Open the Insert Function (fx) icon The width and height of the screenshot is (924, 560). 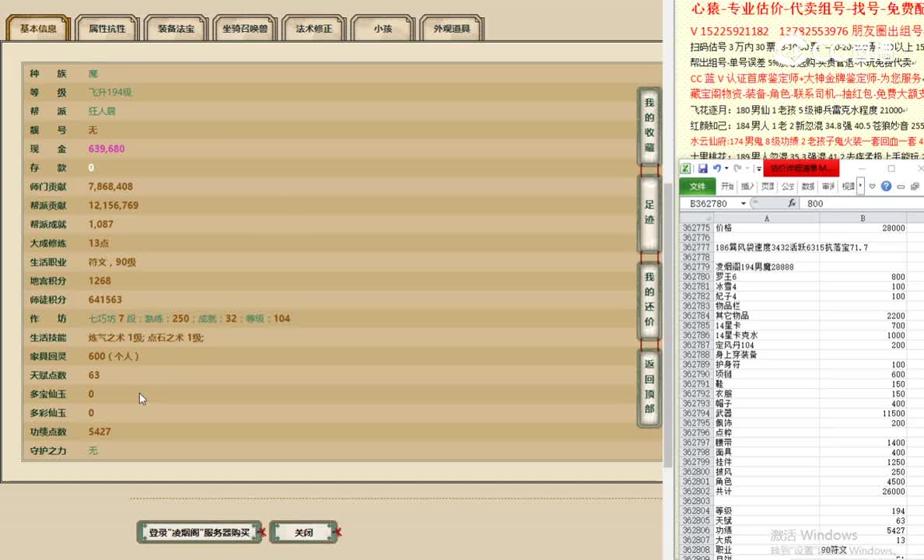pos(793,203)
